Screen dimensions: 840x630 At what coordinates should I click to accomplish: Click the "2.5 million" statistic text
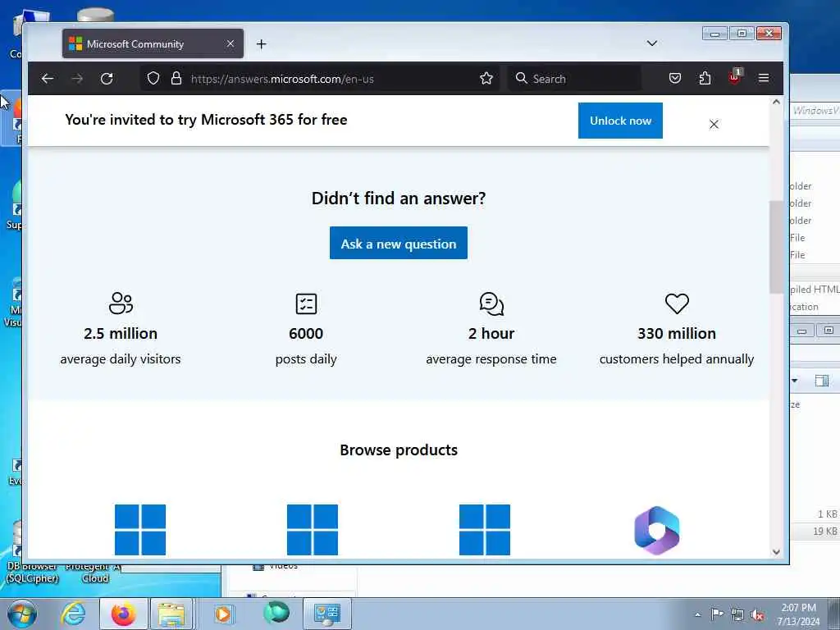(121, 333)
